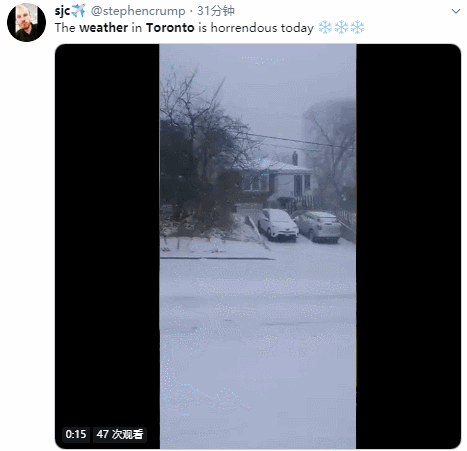Click the 47 次观看 view count badge
The width and height of the screenshot is (467, 451).
120,434
